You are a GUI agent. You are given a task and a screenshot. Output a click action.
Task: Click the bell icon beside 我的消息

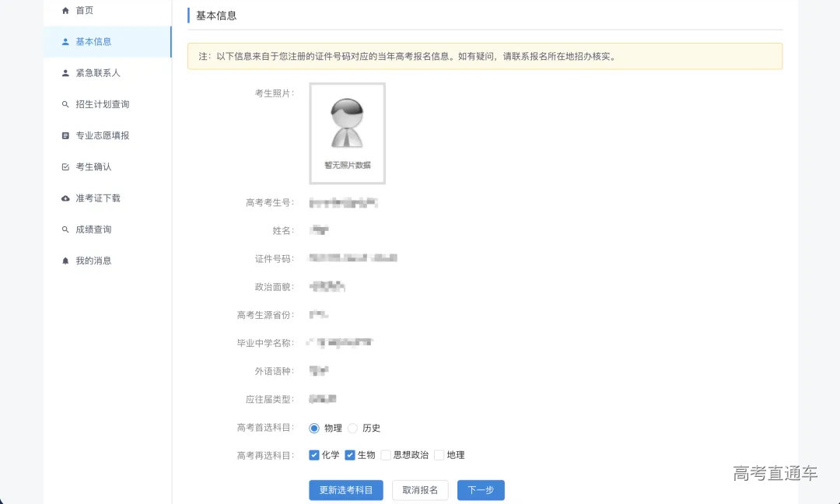pos(65,261)
